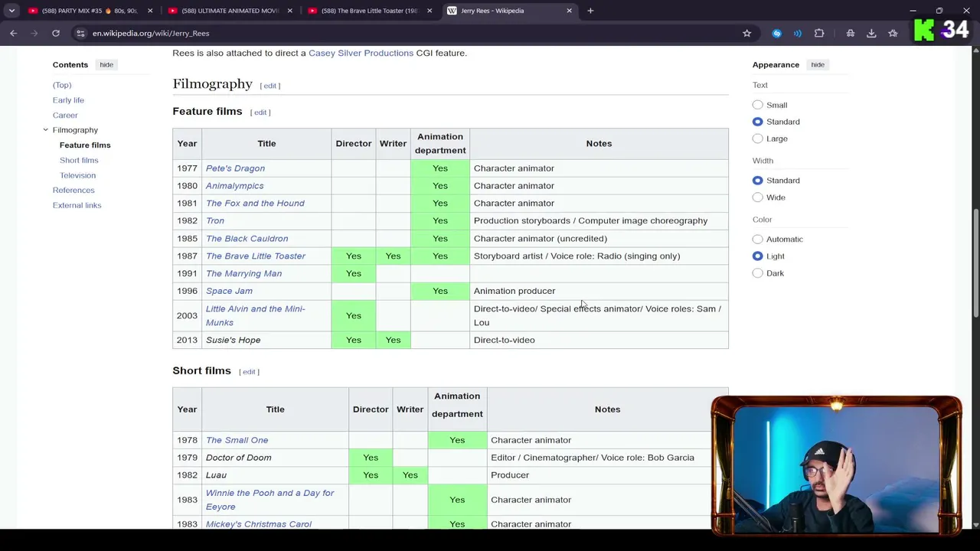
Task: Edit the Short films section
Action: pyautogui.click(x=249, y=372)
